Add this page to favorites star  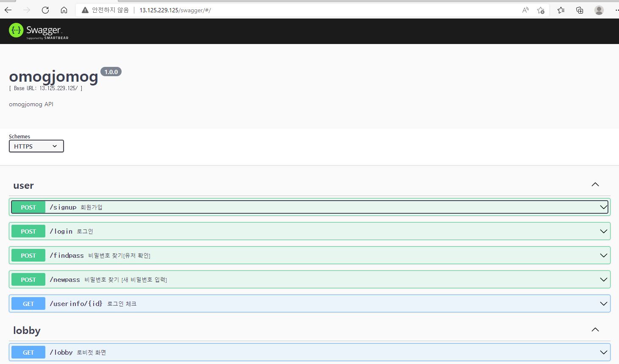pyautogui.click(x=541, y=10)
